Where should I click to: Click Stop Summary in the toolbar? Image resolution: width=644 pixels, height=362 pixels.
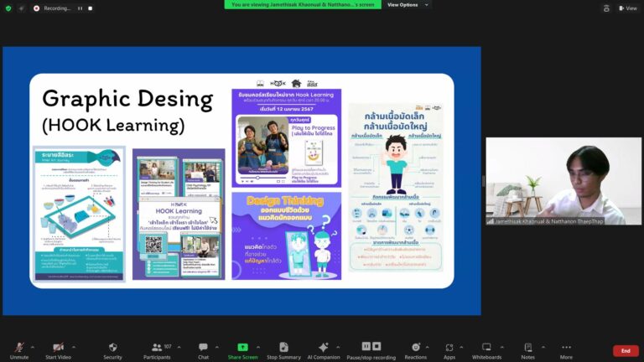[x=283, y=351]
